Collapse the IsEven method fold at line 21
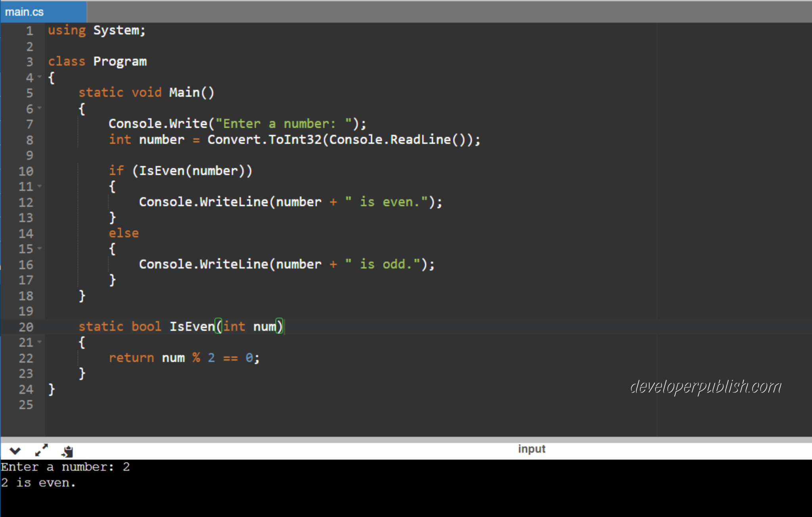The width and height of the screenshot is (812, 517). click(40, 342)
